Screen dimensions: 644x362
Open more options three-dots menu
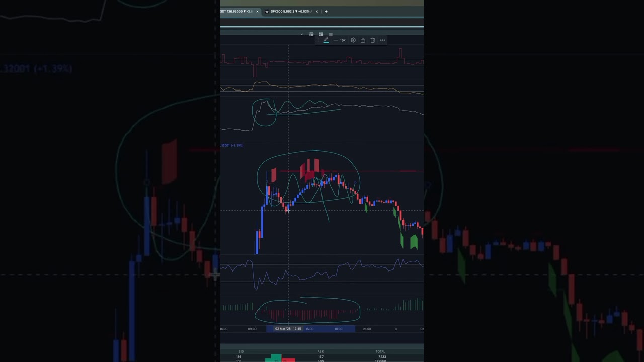(x=382, y=40)
